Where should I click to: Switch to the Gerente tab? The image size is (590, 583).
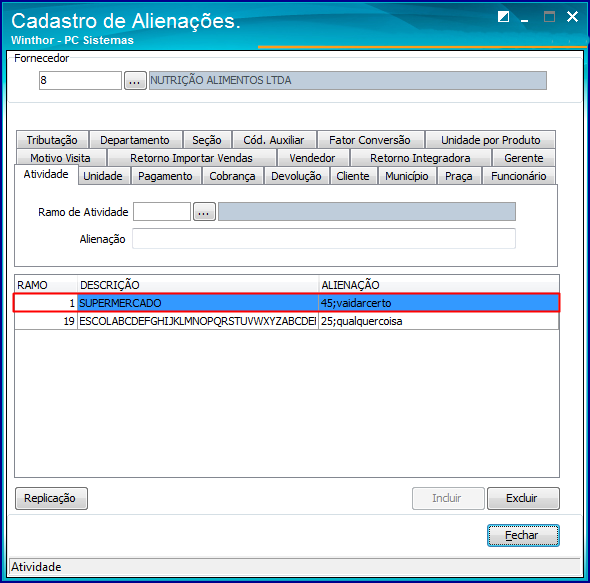tap(523, 158)
